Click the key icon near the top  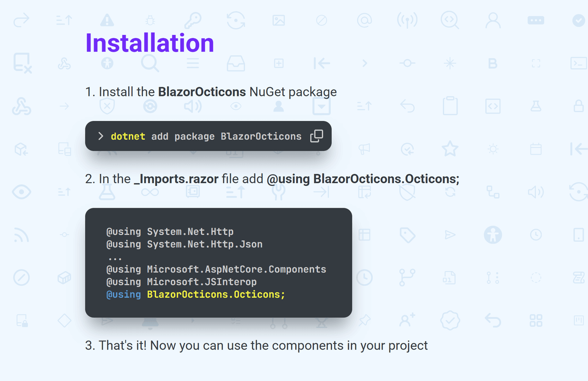pyautogui.click(x=193, y=20)
